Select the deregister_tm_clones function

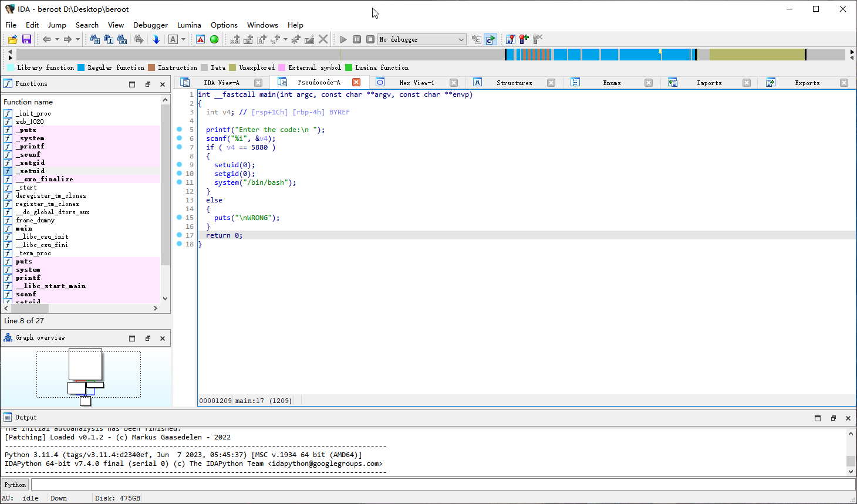point(82,195)
